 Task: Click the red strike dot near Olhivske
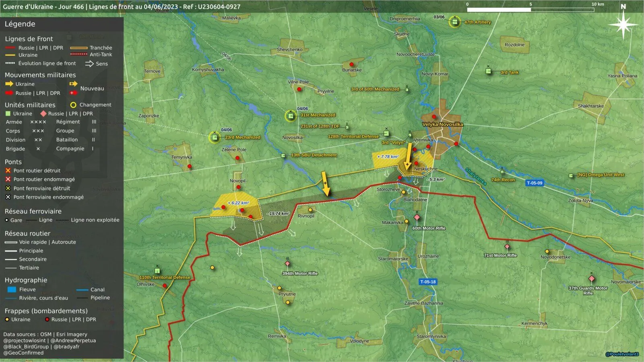pos(165,286)
